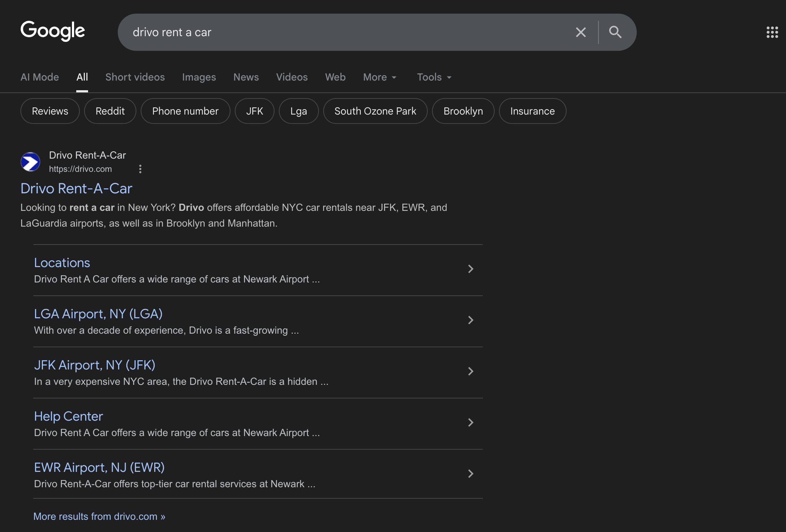Open the Drivo Rent-A-Car result title
This screenshot has height=532, width=786.
(76, 188)
